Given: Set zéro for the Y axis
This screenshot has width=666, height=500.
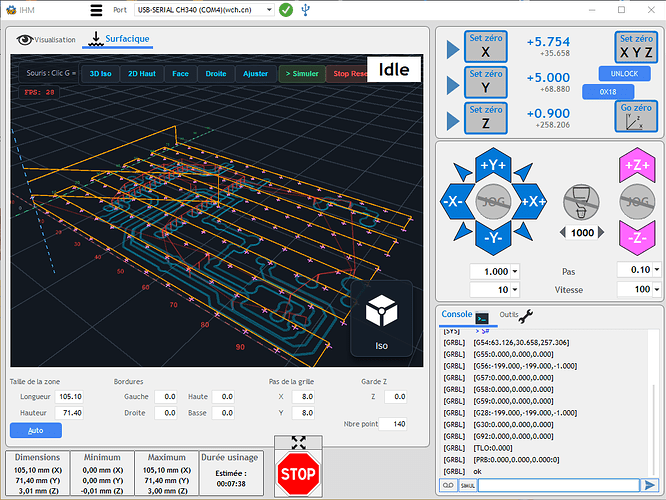Looking at the screenshot, I should point(485,82).
